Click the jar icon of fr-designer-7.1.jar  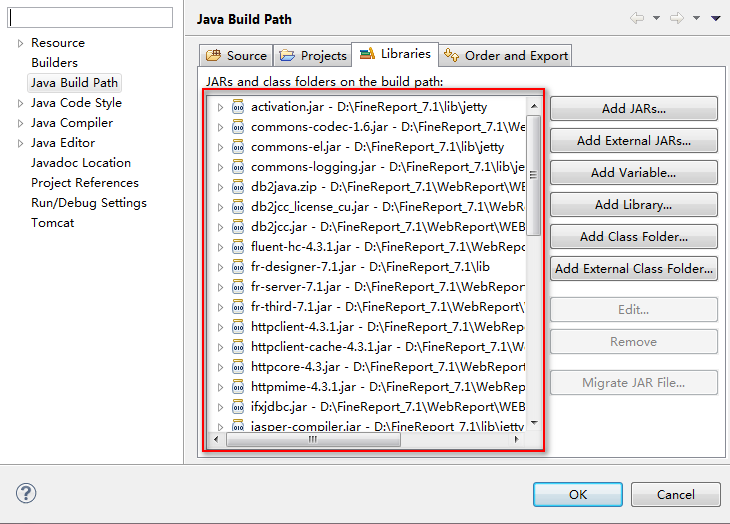pyautogui.click(x=238, y=267)
